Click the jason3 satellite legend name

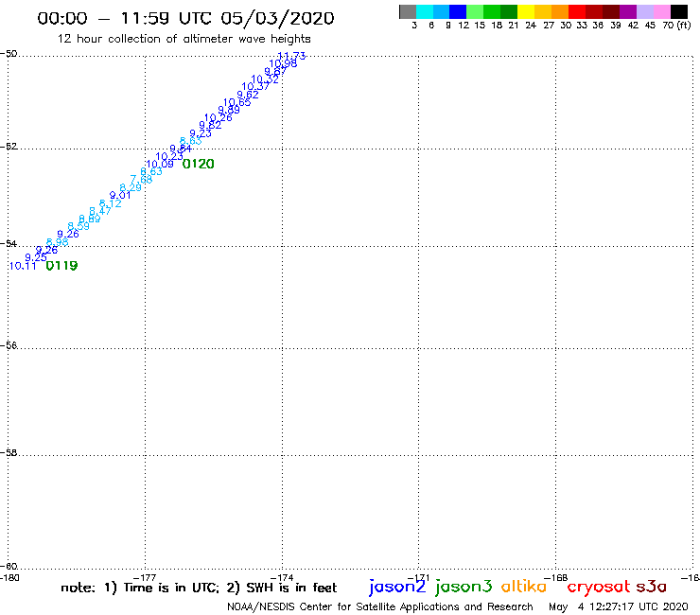(464, 587)
